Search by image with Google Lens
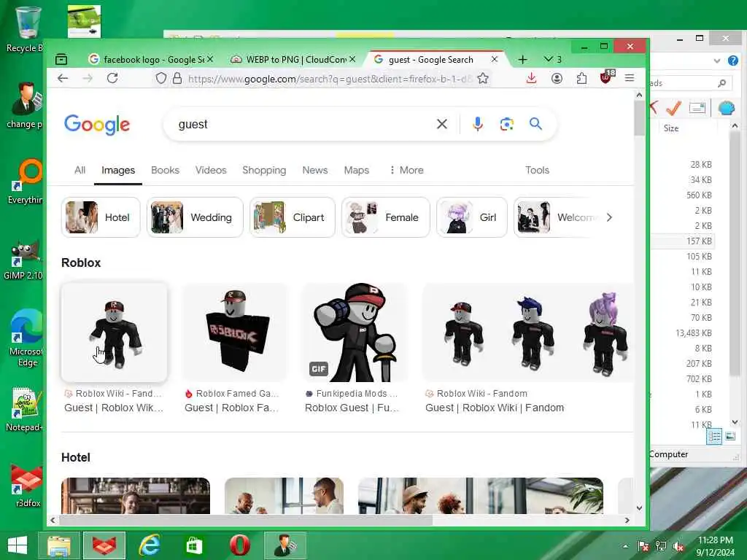Image resolution: width=747 pixels, height=560 pixels. pyautogui.click(x=506, y=124)
